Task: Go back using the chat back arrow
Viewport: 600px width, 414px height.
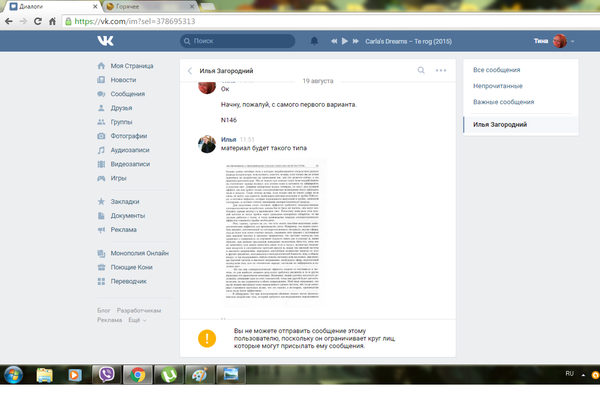Action: pos(189,71)
